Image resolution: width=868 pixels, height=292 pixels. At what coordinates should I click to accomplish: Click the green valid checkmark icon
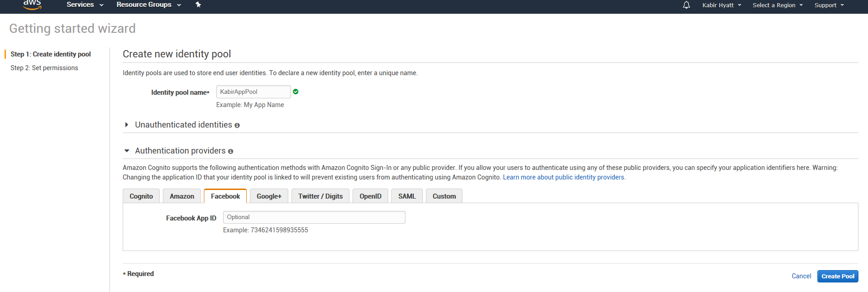(296, 92)
